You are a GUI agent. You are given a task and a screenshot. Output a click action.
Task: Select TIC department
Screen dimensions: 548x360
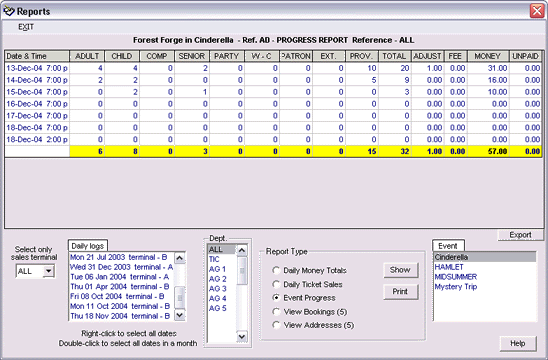tap(222, 259)
